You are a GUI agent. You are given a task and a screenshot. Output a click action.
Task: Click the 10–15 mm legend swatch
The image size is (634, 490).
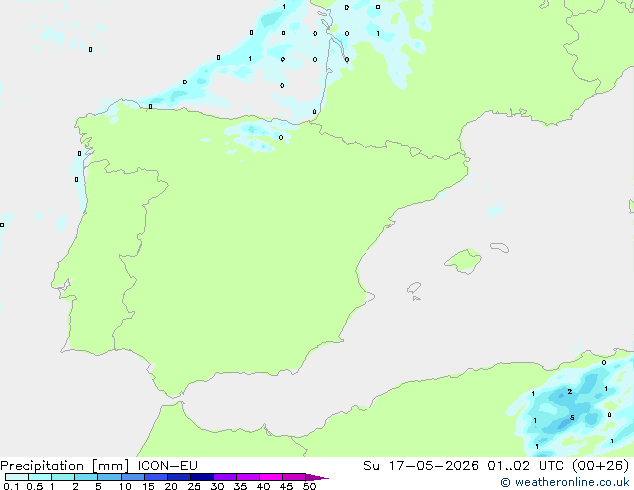[x=132, y=477]
